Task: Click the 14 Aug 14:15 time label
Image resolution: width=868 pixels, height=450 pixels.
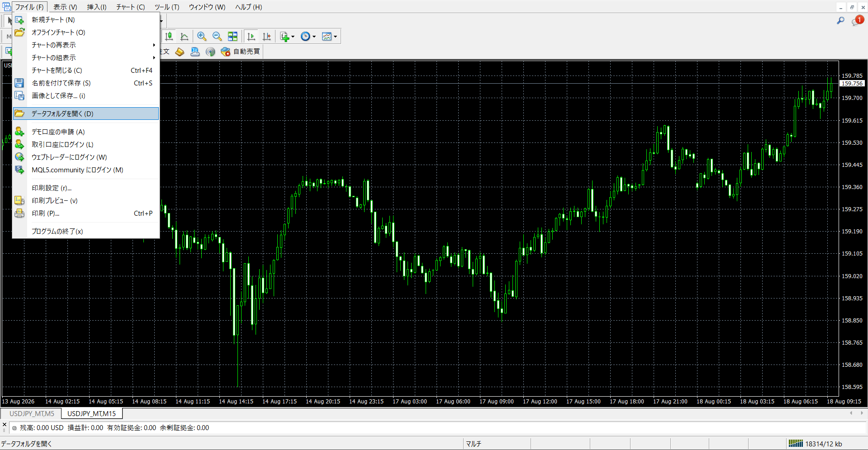Action: (x=236, y=401)
